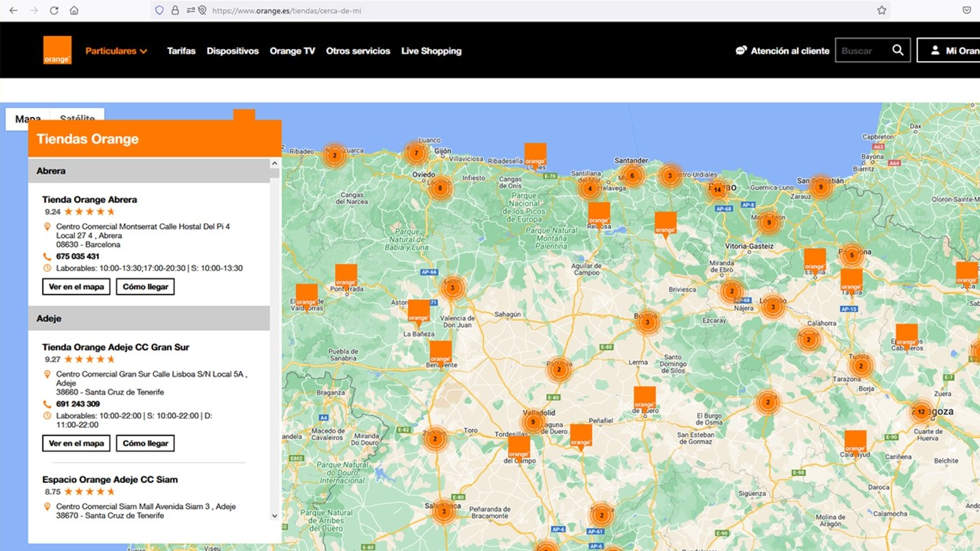Open Pocket save icon in toolbar
This screenshot has width=980, height=551.
coord(967,10)
